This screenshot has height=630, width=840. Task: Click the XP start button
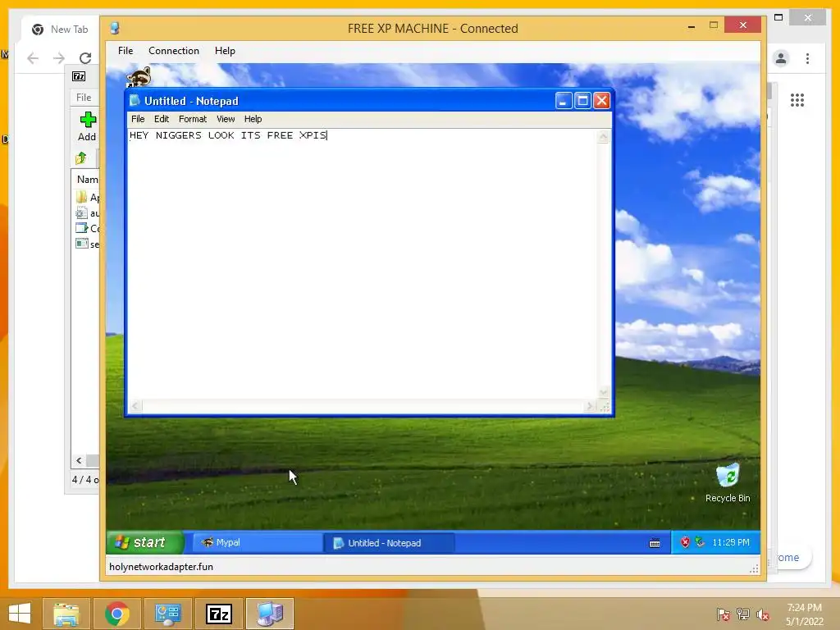coord(144,542)
